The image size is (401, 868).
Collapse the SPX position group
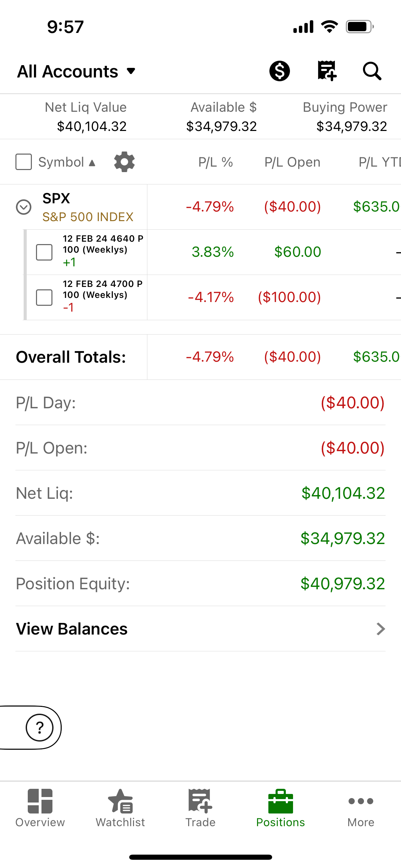(24, 207)
